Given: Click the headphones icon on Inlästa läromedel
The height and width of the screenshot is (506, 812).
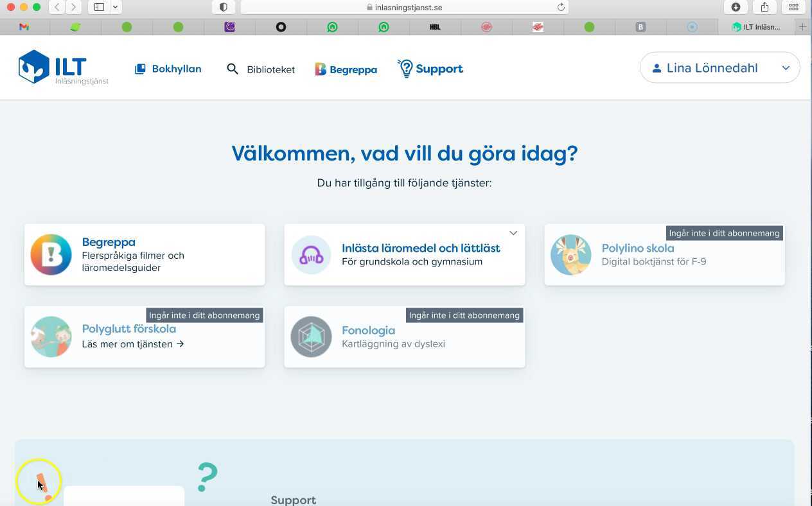Looking at the screenshot, I should point(311,254).
